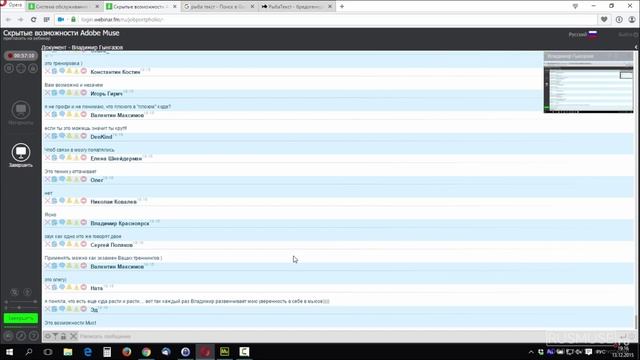
Task: Toggle the second icon above the sliders
Action: (x=27, y=292)
